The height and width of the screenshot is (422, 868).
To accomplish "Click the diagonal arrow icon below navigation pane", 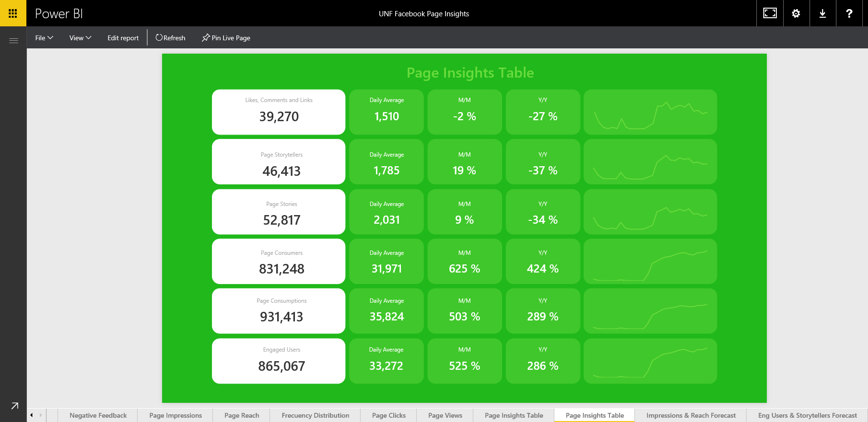I will 15,406.
